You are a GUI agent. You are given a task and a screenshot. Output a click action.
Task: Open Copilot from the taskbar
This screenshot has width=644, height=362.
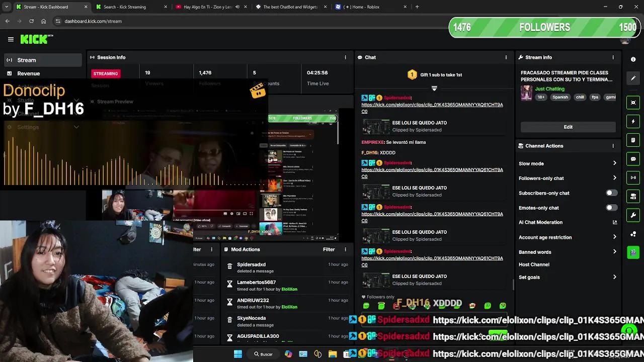[288, 354]
